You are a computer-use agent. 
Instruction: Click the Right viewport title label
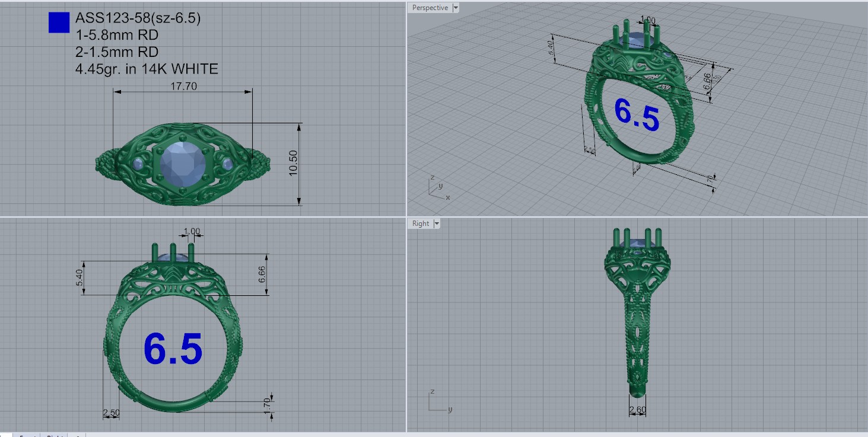pyautogui.click(x=420, y=224)
